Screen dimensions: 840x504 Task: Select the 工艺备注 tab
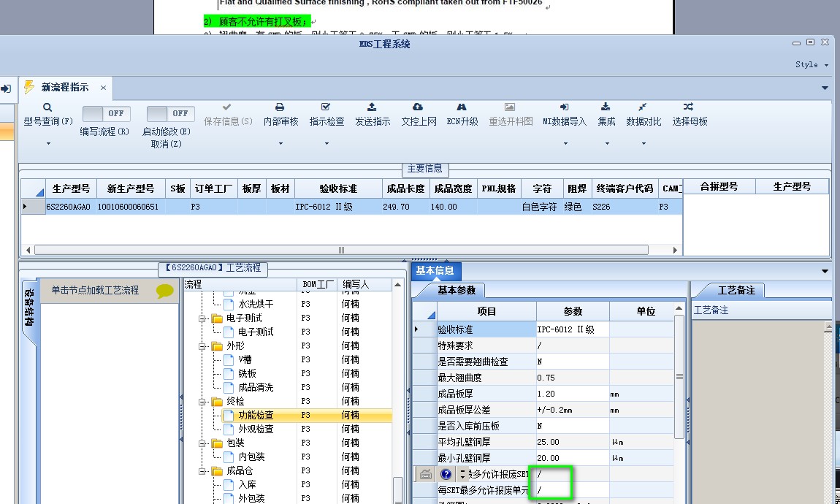click(x=736, y=290)
